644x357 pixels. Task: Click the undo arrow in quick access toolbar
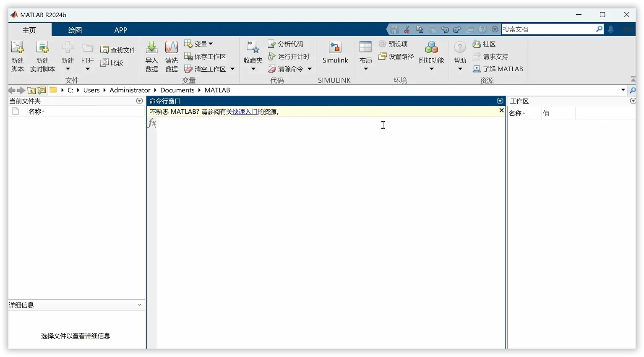[x=445, y=29]
